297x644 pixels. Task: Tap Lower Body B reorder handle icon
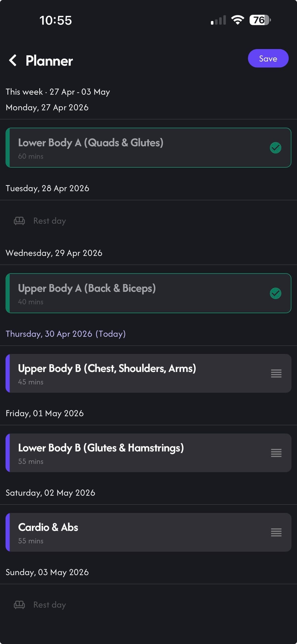276,453
